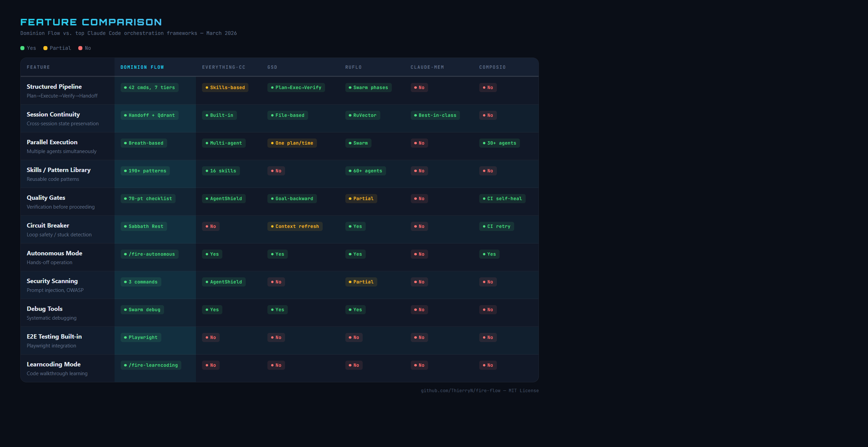Click Everything-CC's No badge in Circuit Breaker row
Screen dimensions: 868x447
(211, 227)
